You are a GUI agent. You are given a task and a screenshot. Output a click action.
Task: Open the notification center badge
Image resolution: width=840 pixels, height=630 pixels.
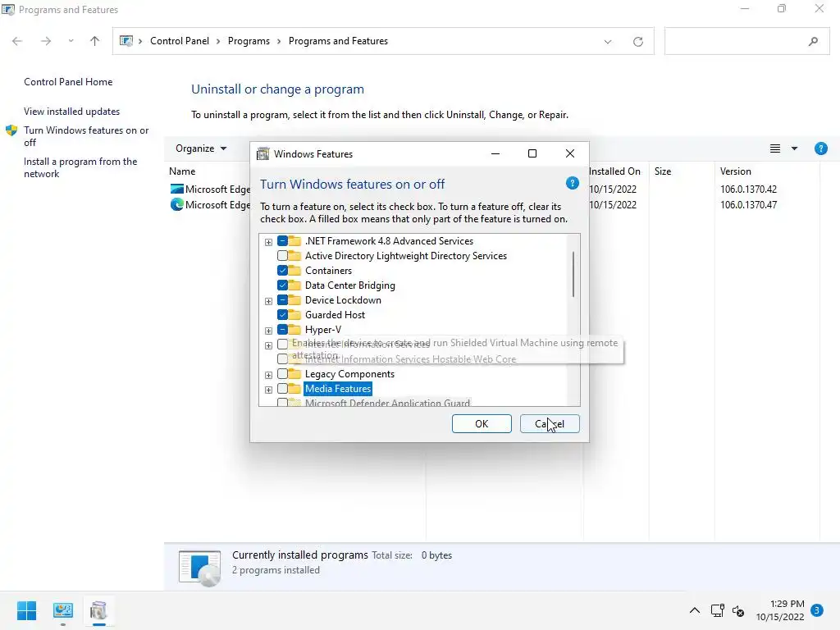[816, 610]
